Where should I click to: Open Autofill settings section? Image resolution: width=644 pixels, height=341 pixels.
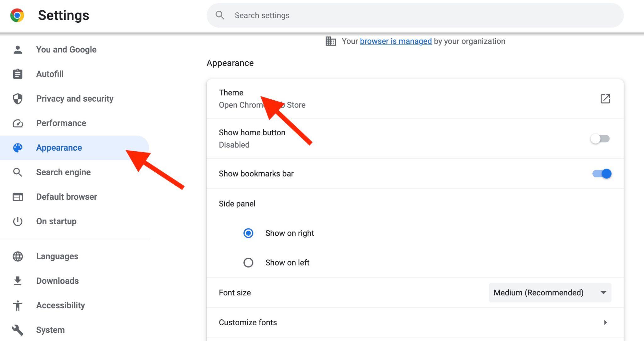50,74
